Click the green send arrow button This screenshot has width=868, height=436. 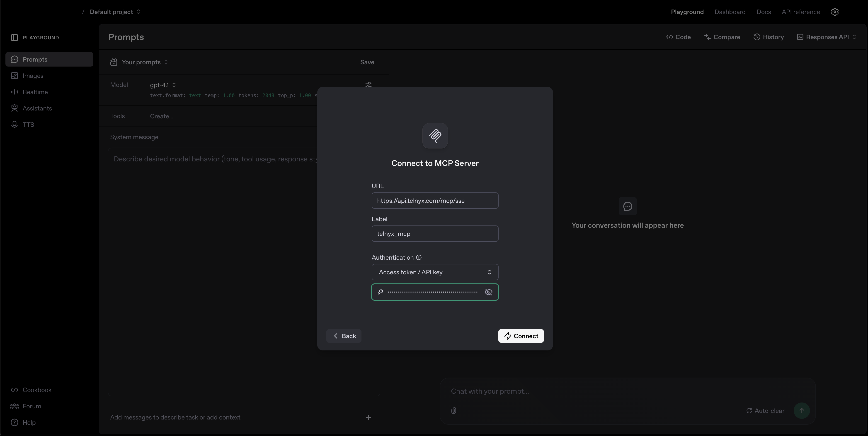click(x=802, y=411)
